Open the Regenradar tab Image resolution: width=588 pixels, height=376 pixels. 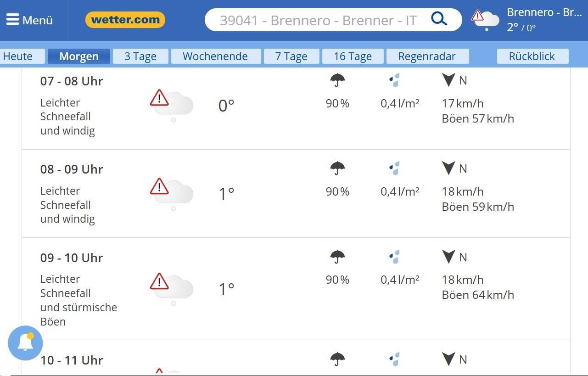tap(427, 56)
